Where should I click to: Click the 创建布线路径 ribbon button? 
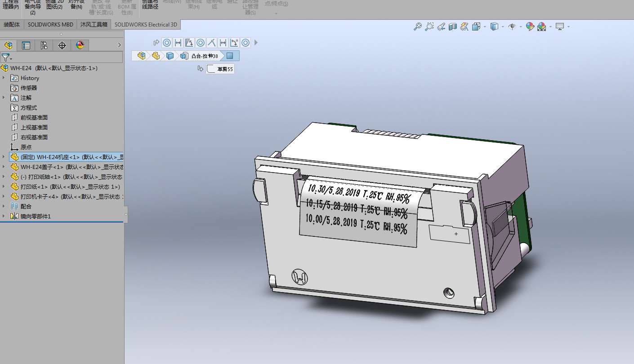(x=150, y=5)
